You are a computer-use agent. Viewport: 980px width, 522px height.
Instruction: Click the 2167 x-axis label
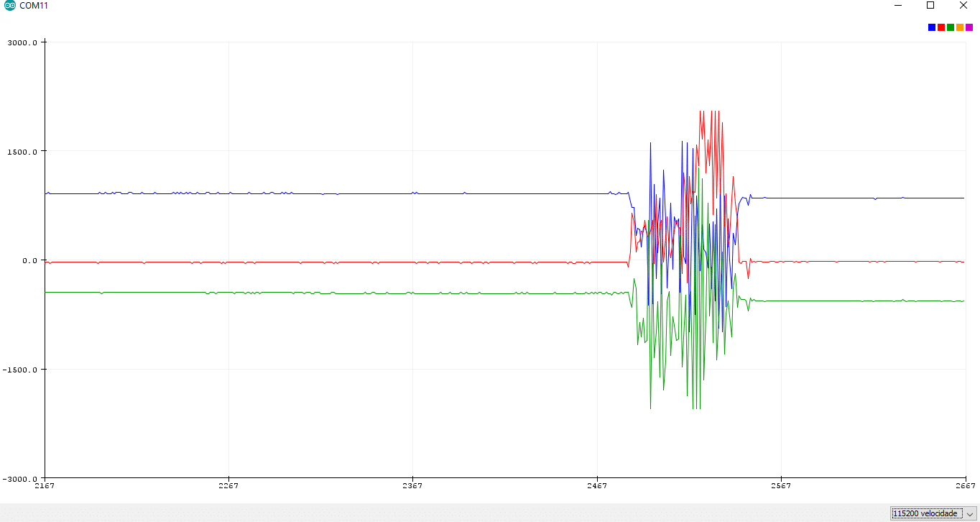point(45,486)
